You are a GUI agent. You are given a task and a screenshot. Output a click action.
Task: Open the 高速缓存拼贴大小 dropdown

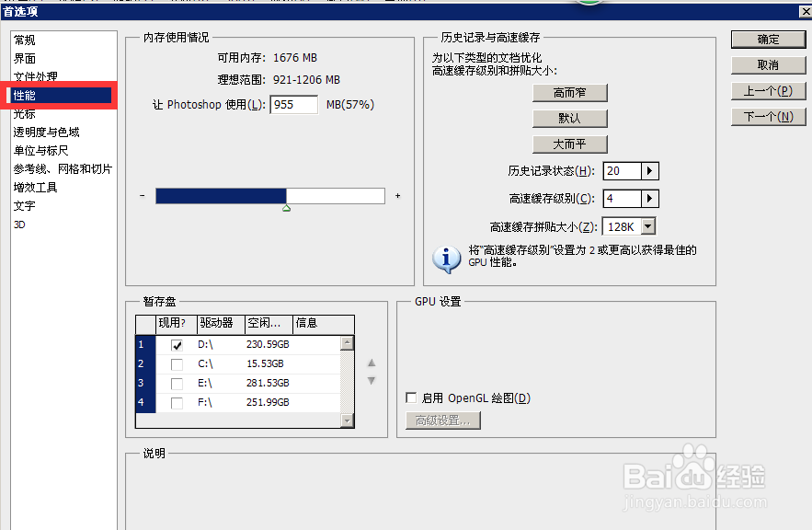point(648,226)
